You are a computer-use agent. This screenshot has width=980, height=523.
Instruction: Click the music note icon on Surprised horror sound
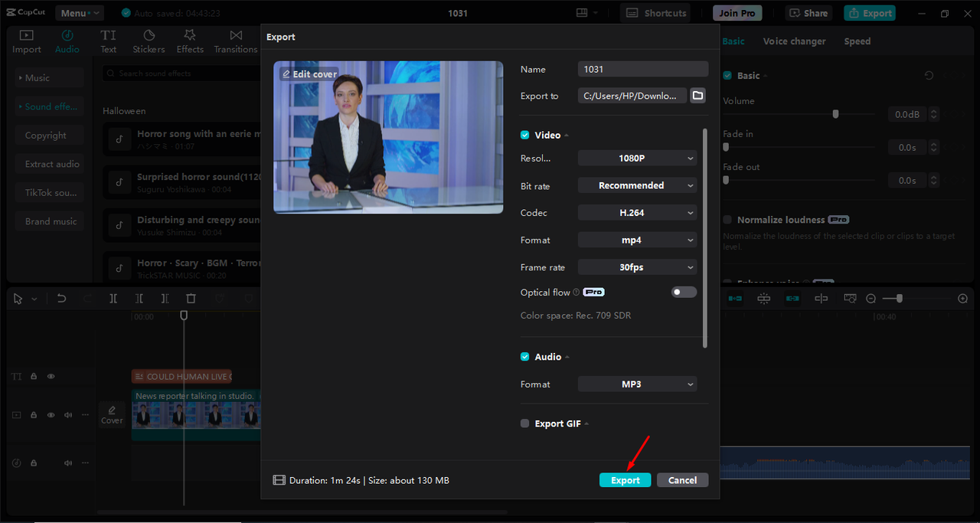[x=119, y=182]
